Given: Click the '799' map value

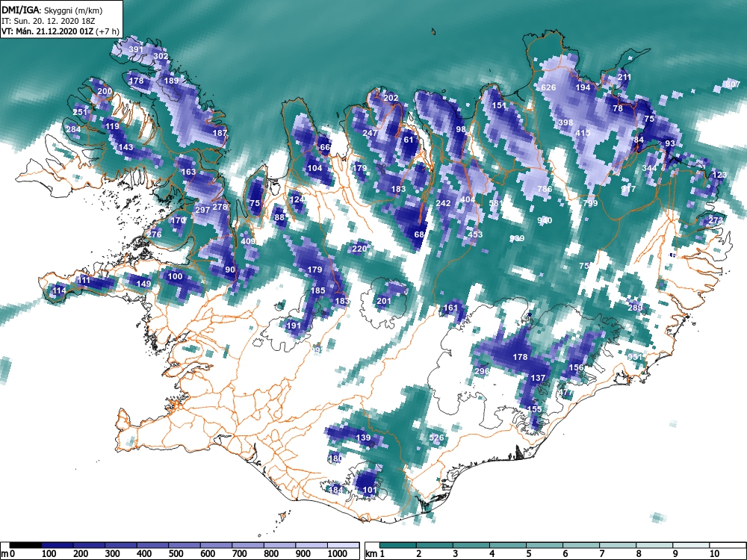Looking at the screenshot, I should coord(590,203).
